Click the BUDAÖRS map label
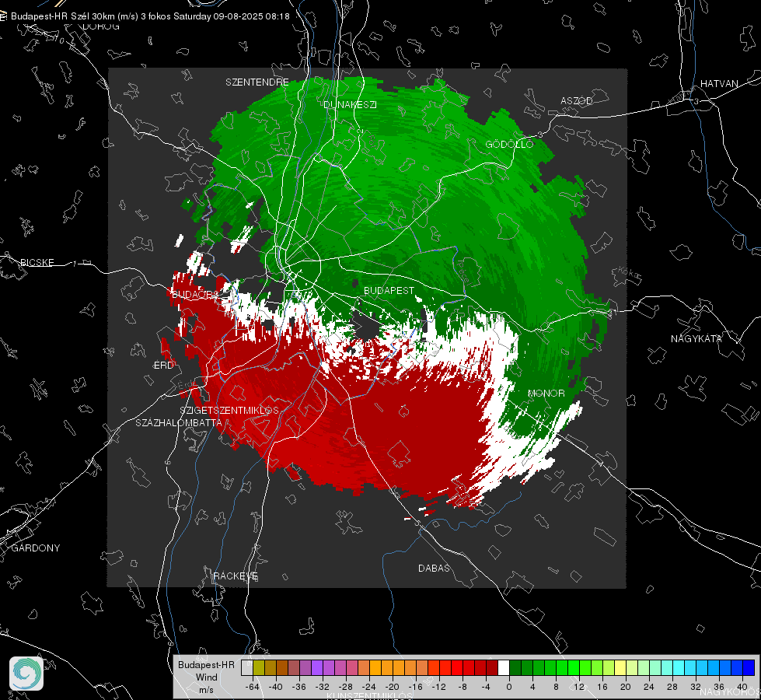This screenshot has height=700, width=761. point(195,294)
